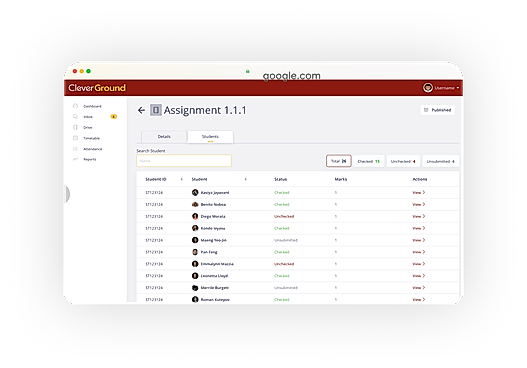
Task: Open Reports in the sidebar
Action: [85, 159]
